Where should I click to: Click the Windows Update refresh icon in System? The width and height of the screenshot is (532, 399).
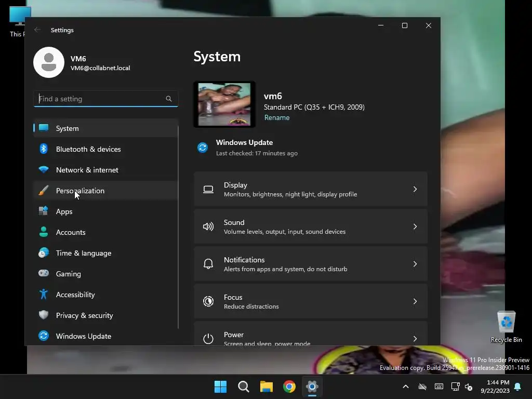[203, 148]
